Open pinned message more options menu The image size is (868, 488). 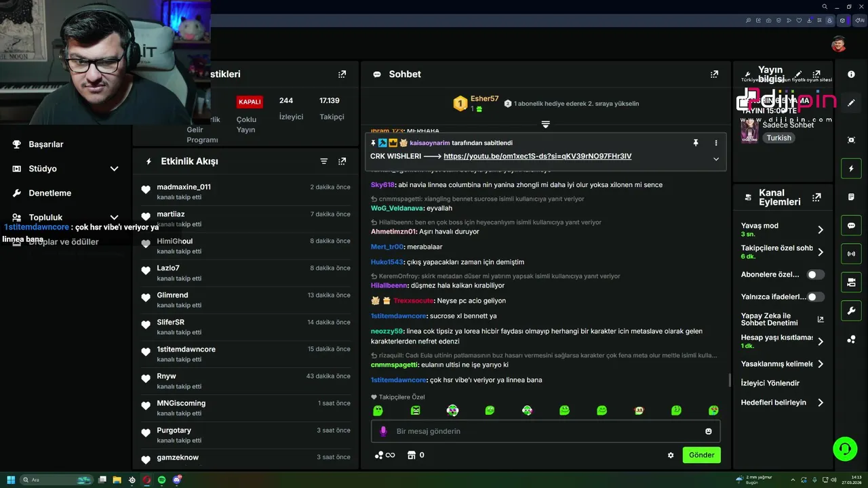(715, 143)
